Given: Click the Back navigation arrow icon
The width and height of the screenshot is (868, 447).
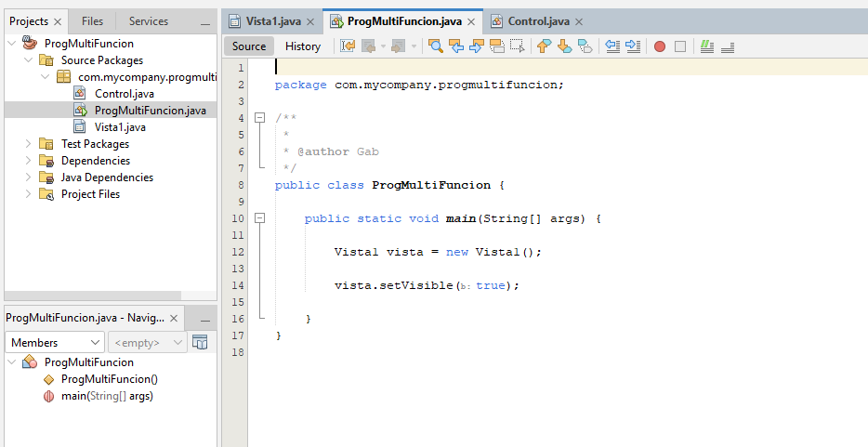Looking at the screenshot, I should click(x=368, y=46).
